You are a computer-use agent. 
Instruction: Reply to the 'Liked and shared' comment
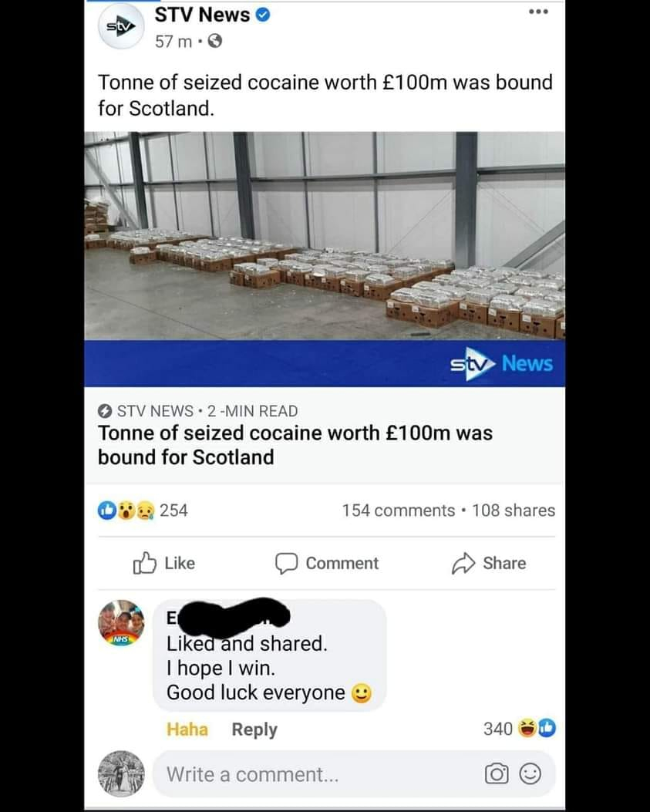(254, 729)
